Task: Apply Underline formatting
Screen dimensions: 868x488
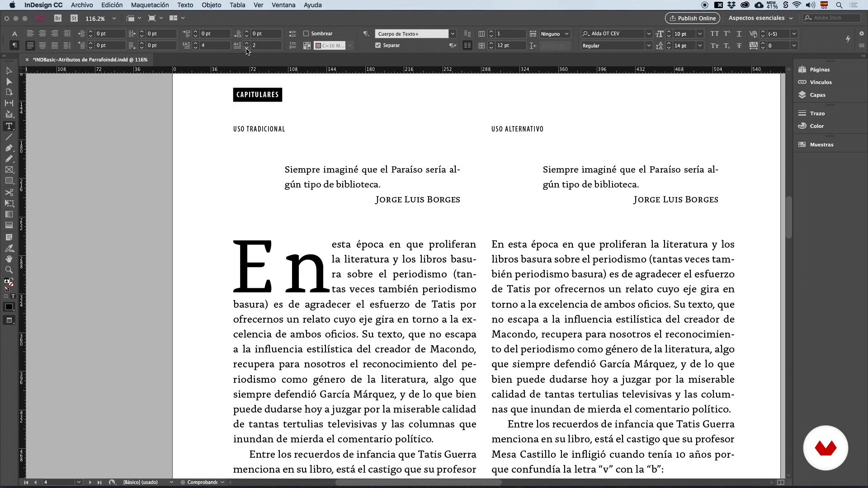Action: click(x=739, y=34)
